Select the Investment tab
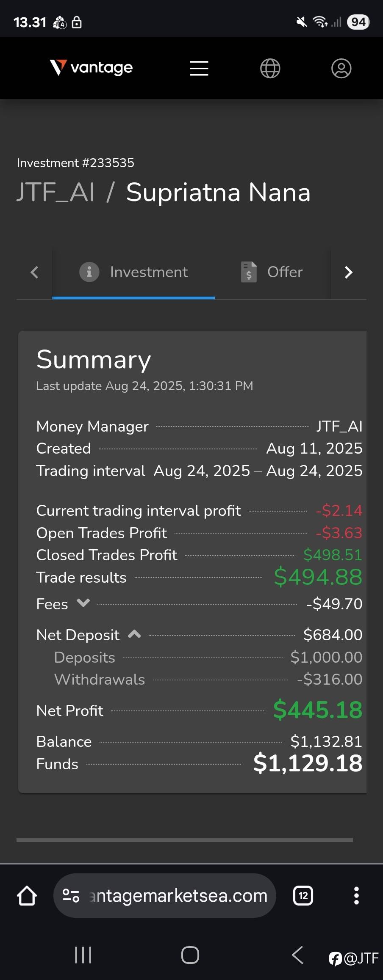The image size is (383, 980). 133,272
